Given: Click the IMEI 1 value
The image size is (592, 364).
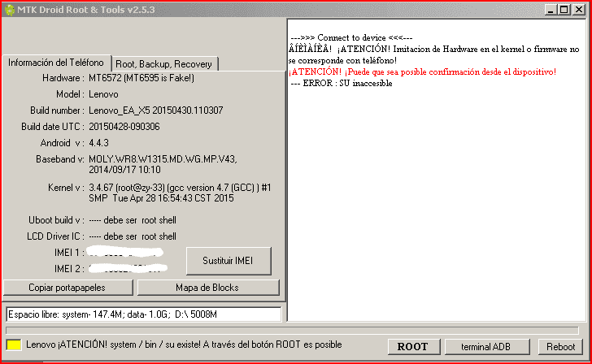Looking at the screenshot, I should tap(125, 252).
